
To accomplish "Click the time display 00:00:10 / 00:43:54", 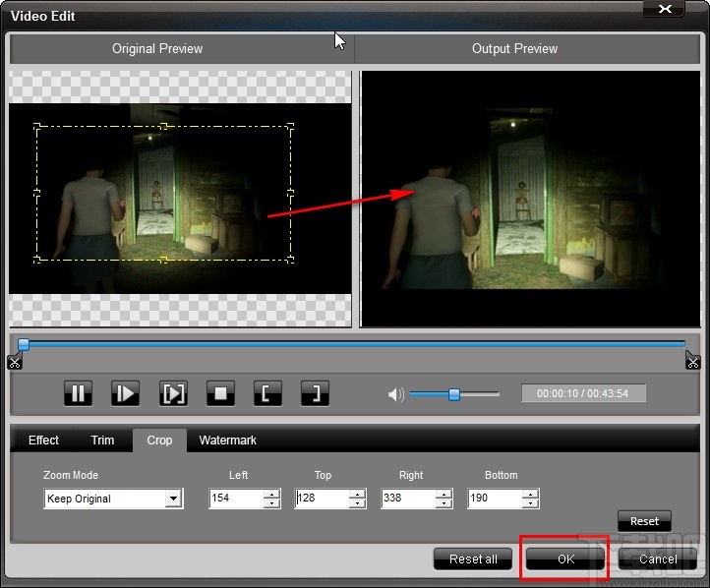I will click(583, 393).
